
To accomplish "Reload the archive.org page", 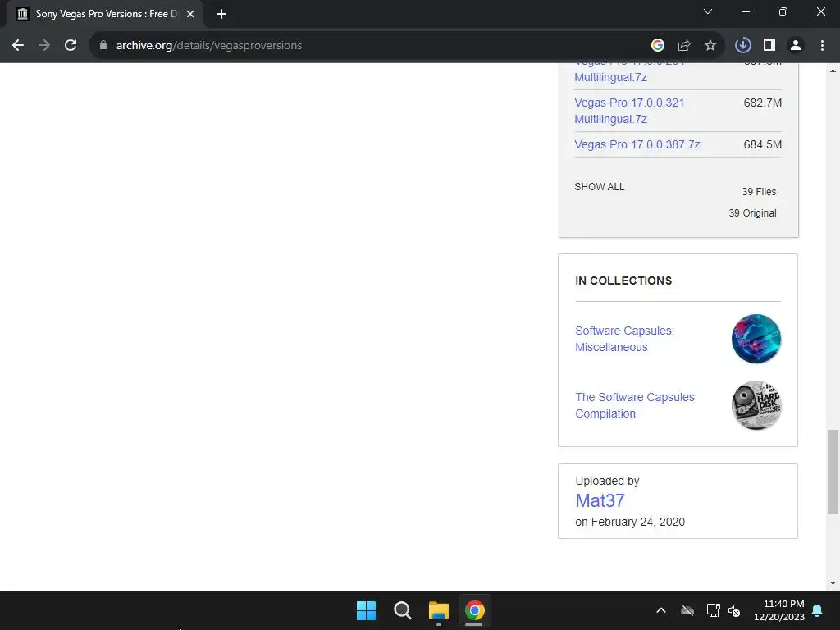I will (x=71, y=46).
